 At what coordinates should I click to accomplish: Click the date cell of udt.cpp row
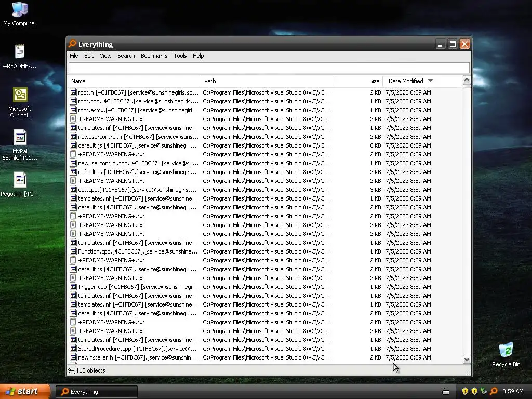tap(408, 190)
